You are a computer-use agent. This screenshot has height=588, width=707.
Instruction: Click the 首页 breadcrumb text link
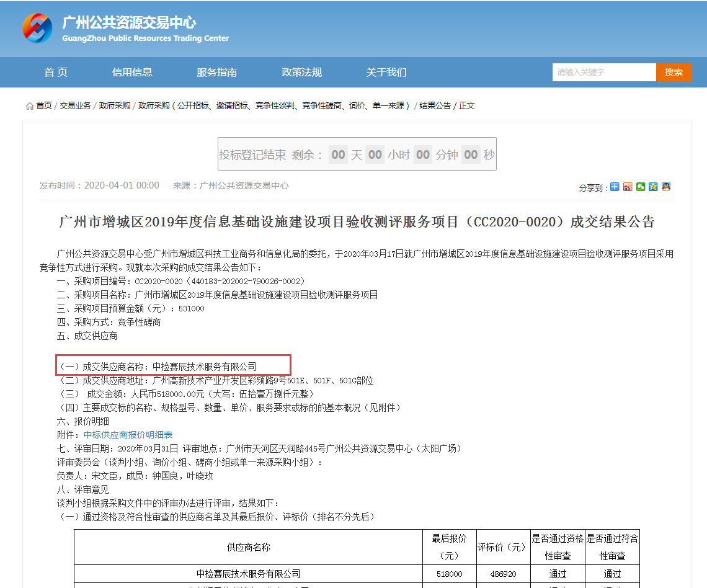(x=44, y=106)
